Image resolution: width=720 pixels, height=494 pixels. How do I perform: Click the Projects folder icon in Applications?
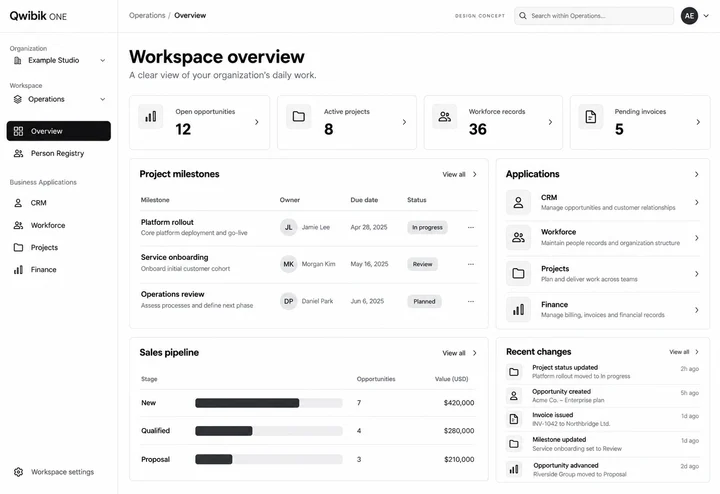[518, 273]
